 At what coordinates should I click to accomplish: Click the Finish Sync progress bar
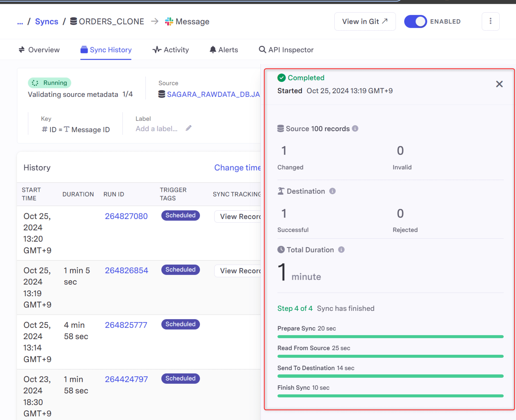tap(390, 396)
